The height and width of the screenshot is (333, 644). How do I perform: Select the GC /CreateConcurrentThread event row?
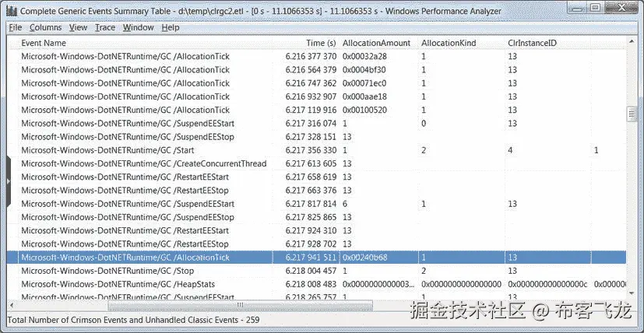(x=316, y=163)
